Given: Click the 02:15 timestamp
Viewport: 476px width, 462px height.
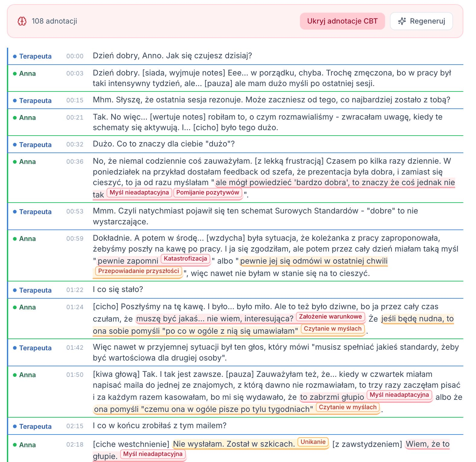Looking at the screenshot, I should point(75,426).
